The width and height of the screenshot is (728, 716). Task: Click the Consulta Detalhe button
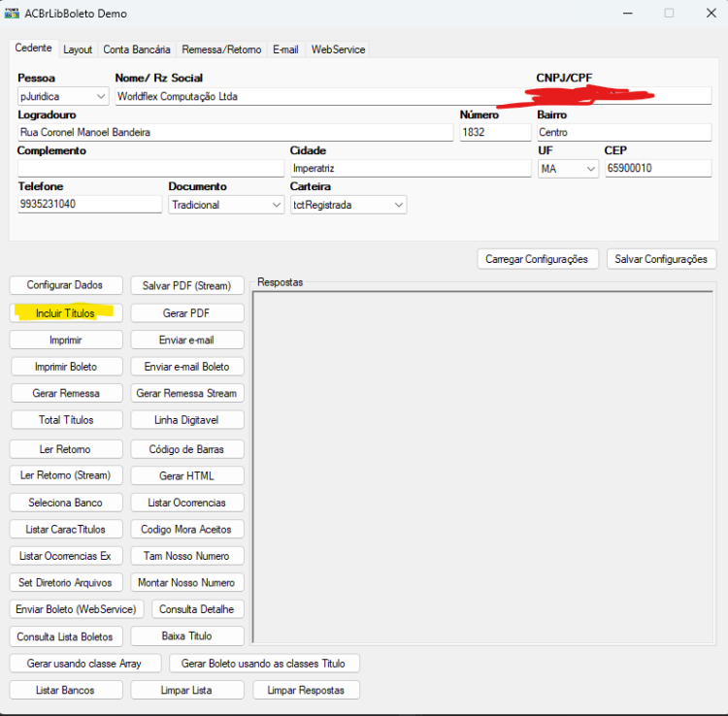pos(197,609)
